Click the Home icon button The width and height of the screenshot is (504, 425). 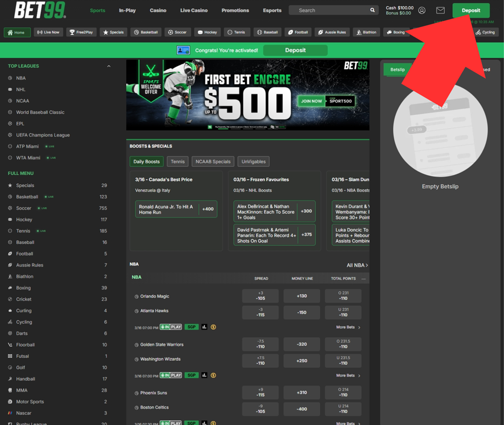[17, 32]
